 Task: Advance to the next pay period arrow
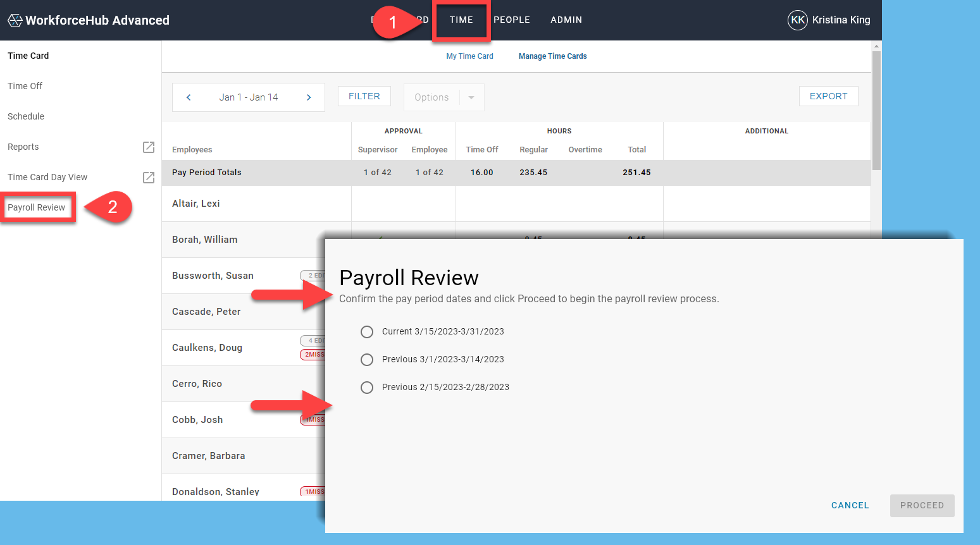click(x=309, y=97)
